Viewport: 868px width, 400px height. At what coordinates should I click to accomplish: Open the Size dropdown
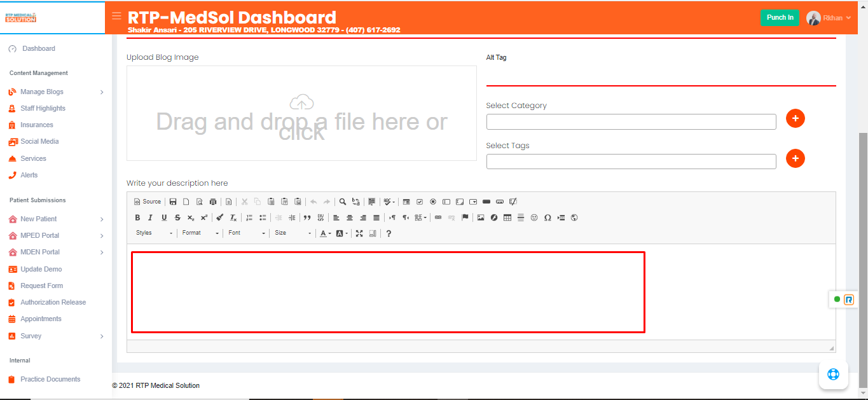click(293, 233)
